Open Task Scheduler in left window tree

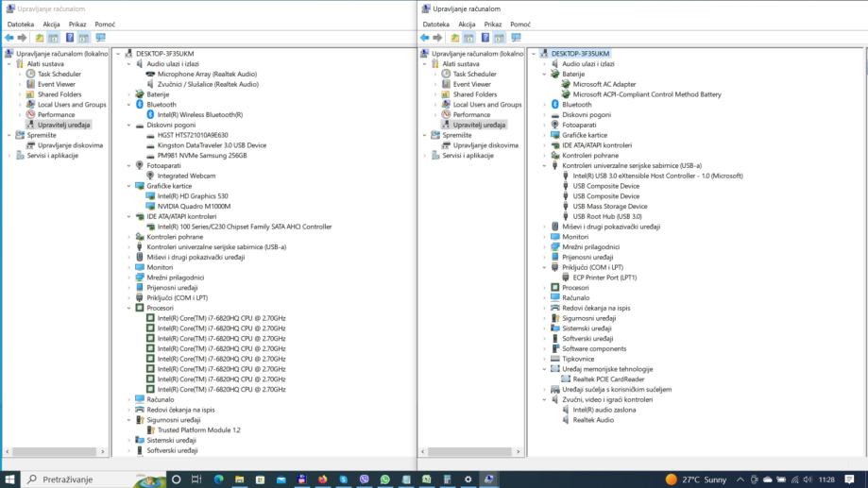[60, 75]
